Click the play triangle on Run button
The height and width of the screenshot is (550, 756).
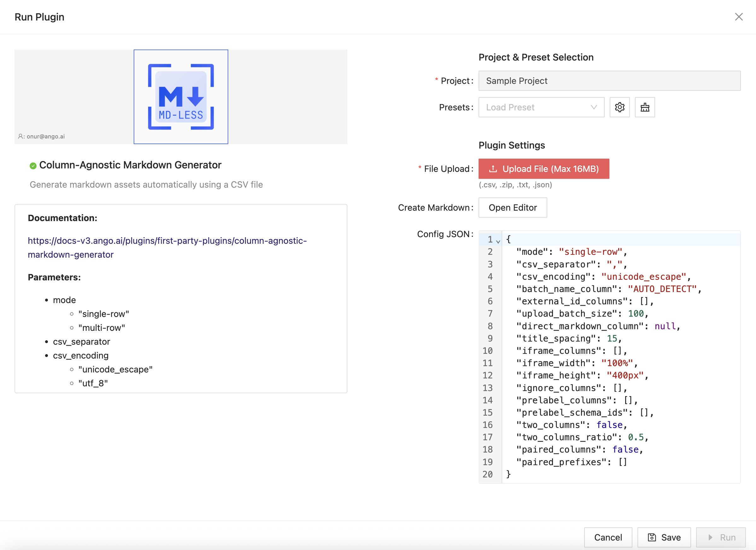coord(710,537)
